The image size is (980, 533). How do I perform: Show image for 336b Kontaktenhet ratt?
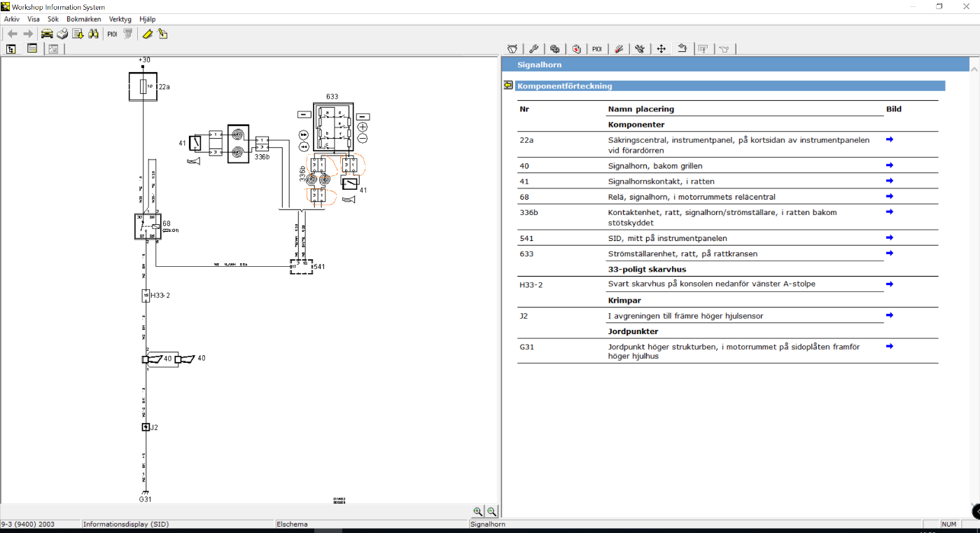[x=890, y=212]
